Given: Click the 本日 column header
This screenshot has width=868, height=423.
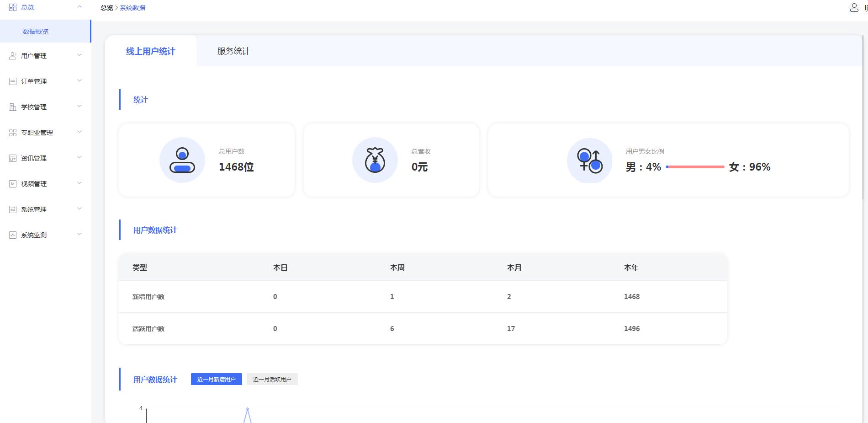Looking at the screenshot, I should pyautogui.click(x=281, y=268).
